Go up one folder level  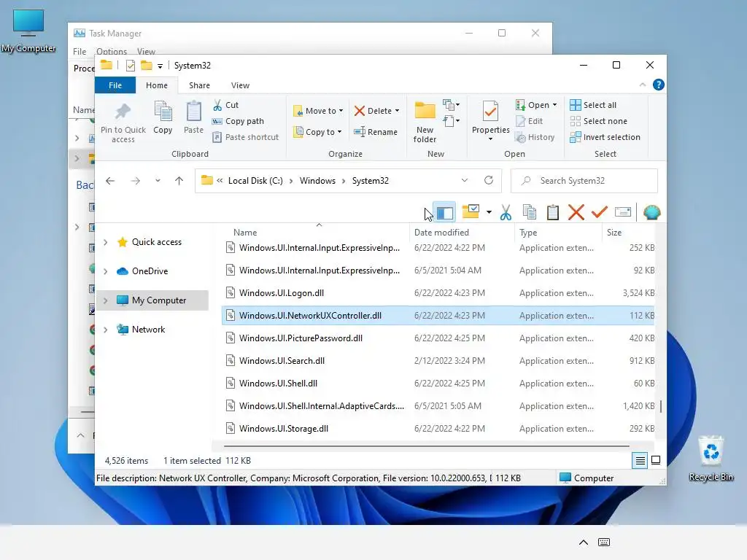[179, 181]
